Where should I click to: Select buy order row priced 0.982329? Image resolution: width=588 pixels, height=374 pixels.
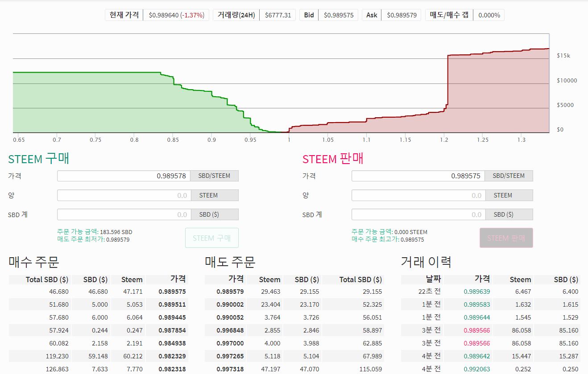(98, 356)
